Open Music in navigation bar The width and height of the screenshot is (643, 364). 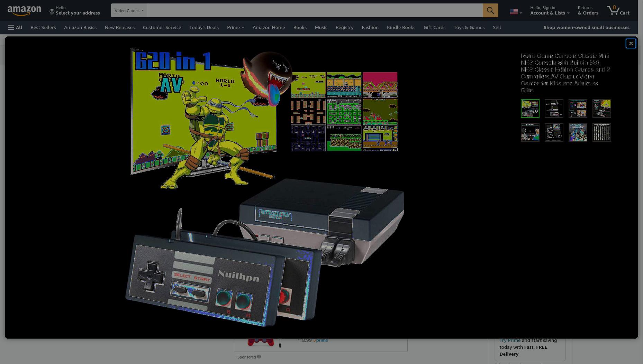coord(321,27)
